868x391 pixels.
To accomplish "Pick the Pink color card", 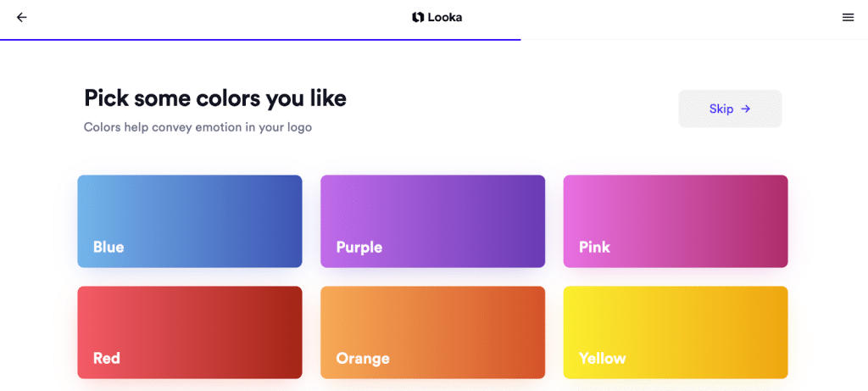I will point(676,221).
